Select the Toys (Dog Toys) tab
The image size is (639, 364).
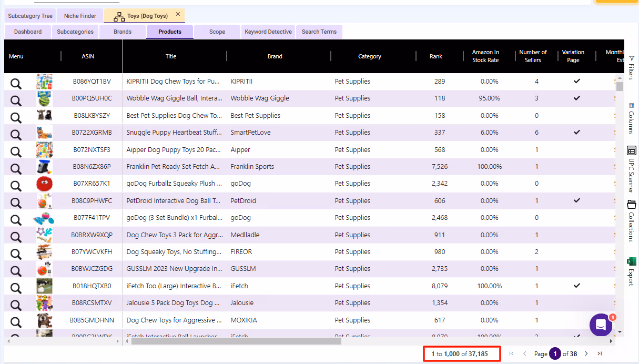pyautogui.click(x=143, y=16)
